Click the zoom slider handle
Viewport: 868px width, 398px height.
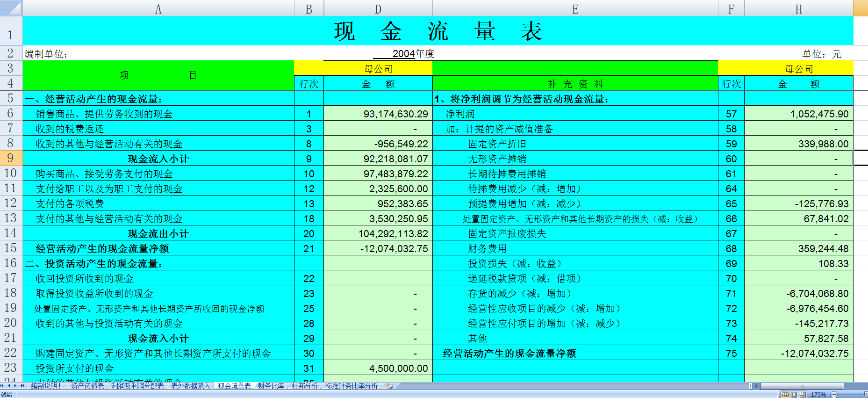click(x=866, y=395)
